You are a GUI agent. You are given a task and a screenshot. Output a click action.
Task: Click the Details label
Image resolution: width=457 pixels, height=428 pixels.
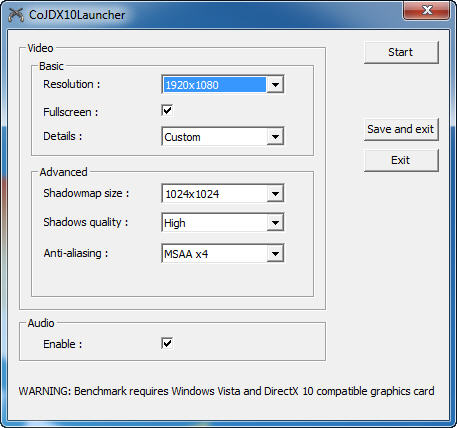point(62,136)
